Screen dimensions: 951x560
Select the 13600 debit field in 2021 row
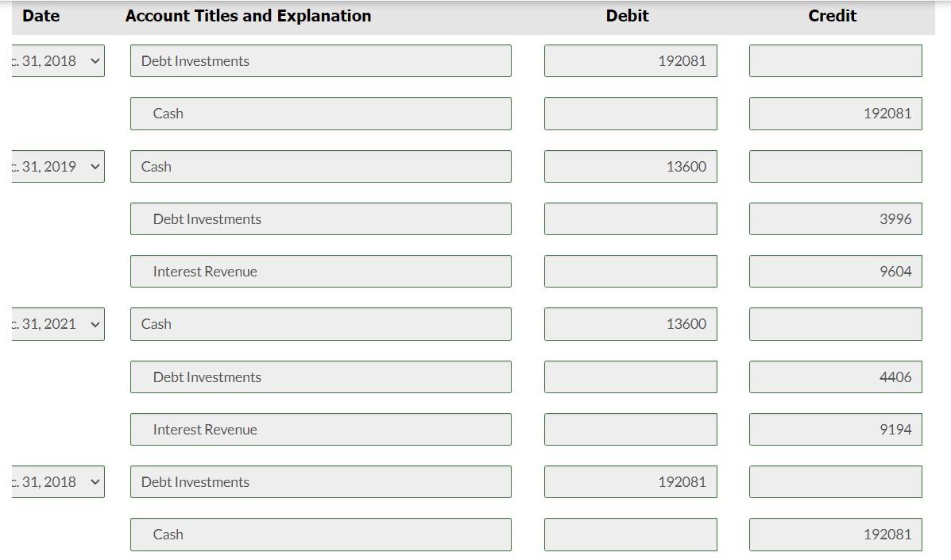pos(630,323)
